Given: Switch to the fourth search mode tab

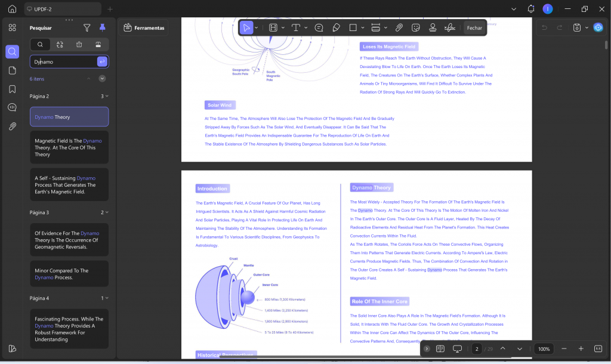Looking at the screenshot, I should (98, 44).
